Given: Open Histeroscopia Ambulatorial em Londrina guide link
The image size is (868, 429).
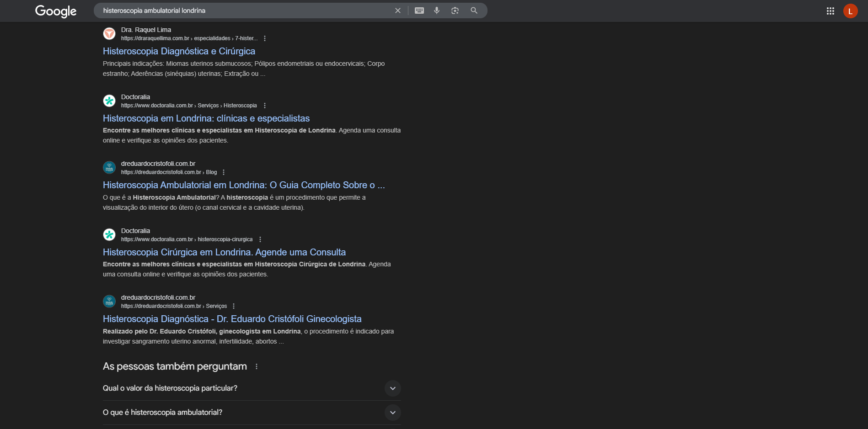Looking at the screenshot, I should [244, 185].
